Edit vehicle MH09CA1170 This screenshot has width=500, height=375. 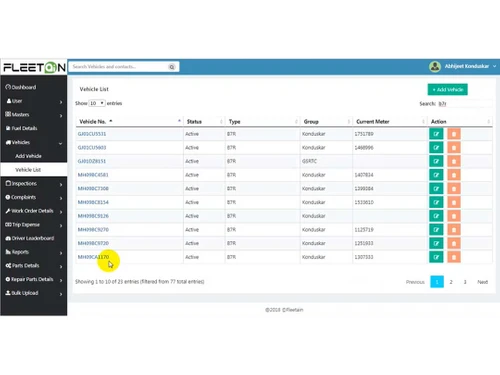[x=436, y=257]
